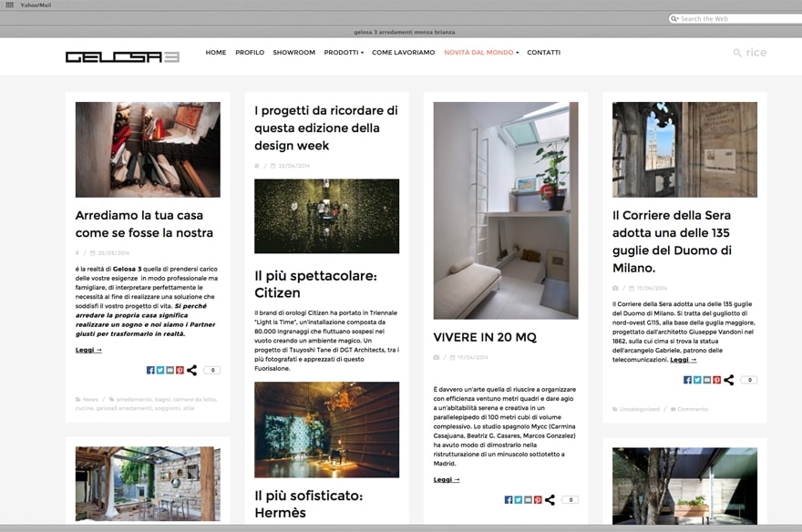Share the Arrediamo article on Facebook
802x532 pixels.
point(149,370)
